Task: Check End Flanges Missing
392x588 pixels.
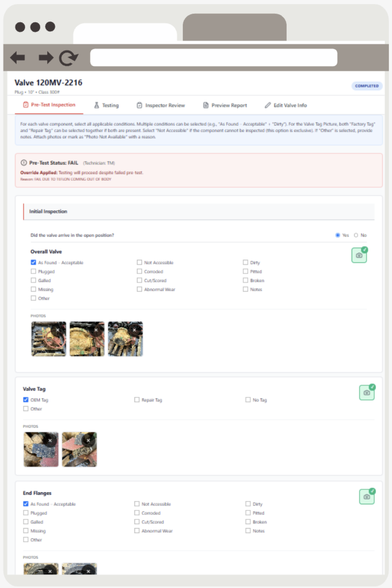Action: [26, 531]
